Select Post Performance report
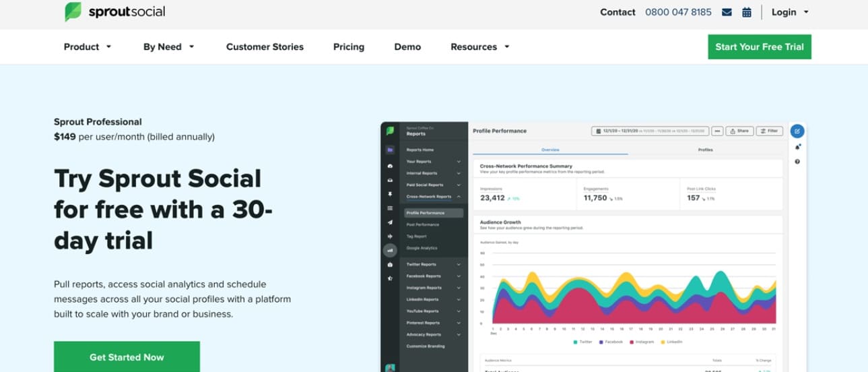868x372 pixels. (x=422, y=224)
